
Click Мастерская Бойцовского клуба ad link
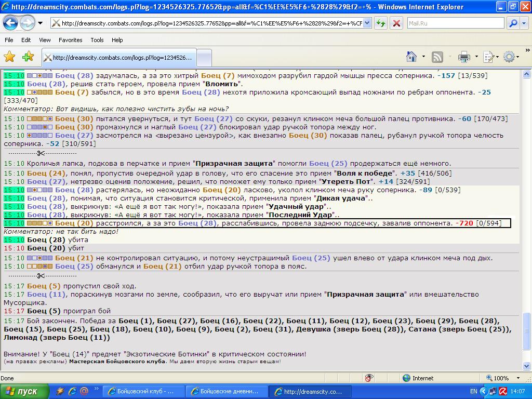click(117, 362)
